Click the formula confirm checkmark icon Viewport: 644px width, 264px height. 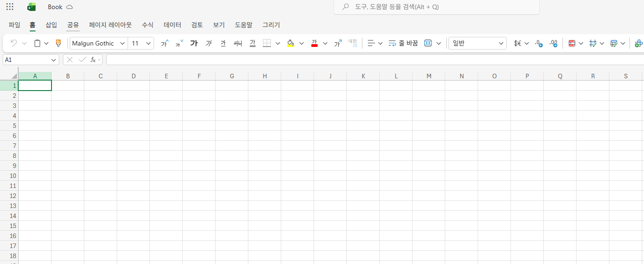point(82,60)
